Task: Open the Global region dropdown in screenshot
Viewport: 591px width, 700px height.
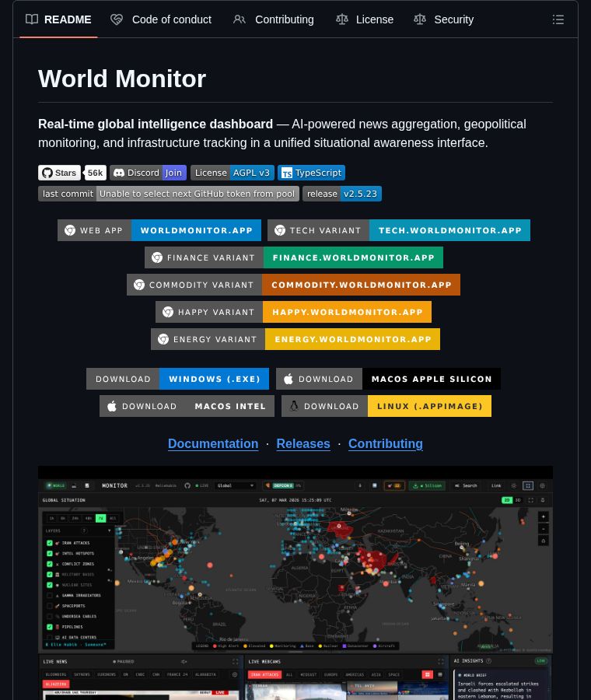Action: pyautogui.click(x=235, y=485)
